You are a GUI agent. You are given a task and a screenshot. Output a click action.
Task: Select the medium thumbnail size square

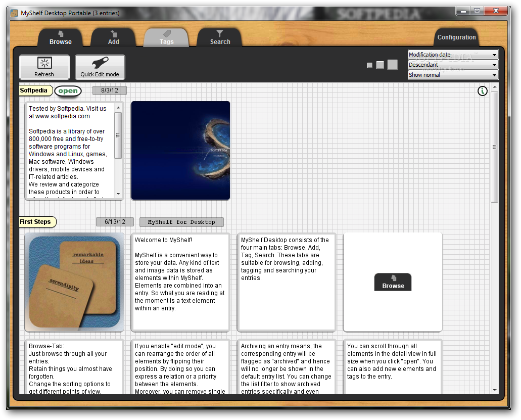380,65
